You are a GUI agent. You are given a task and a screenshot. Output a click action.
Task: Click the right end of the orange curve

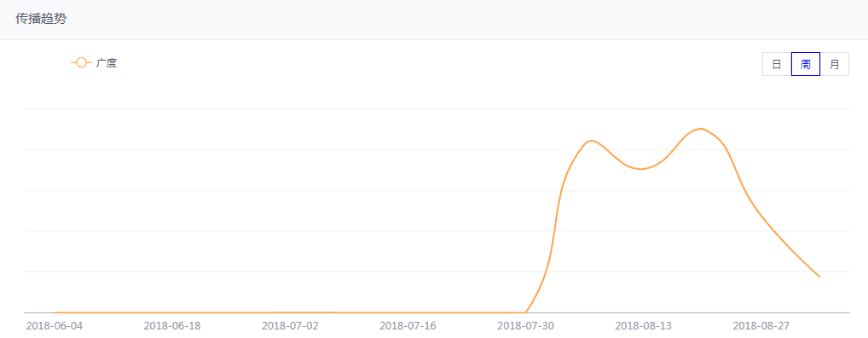[820, 277]
